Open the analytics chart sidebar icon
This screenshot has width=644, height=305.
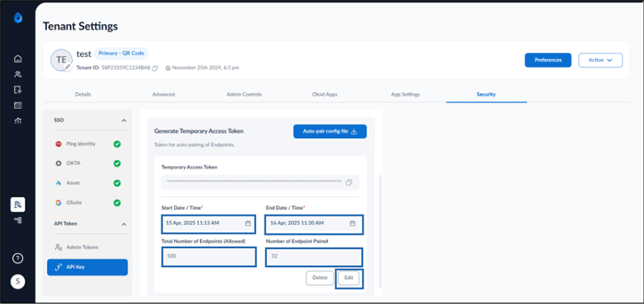pos(18,120)
